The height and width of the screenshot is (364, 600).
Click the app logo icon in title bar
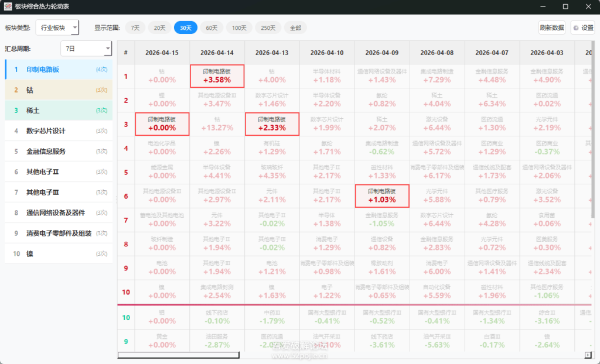(x=8, y=6)
